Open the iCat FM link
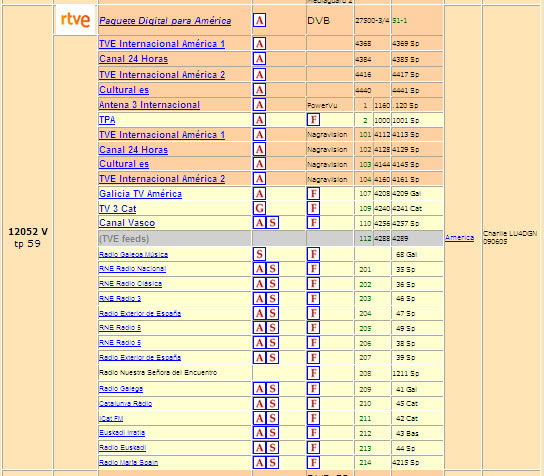The width and height of the screenshot is (544, 476). 111,418
